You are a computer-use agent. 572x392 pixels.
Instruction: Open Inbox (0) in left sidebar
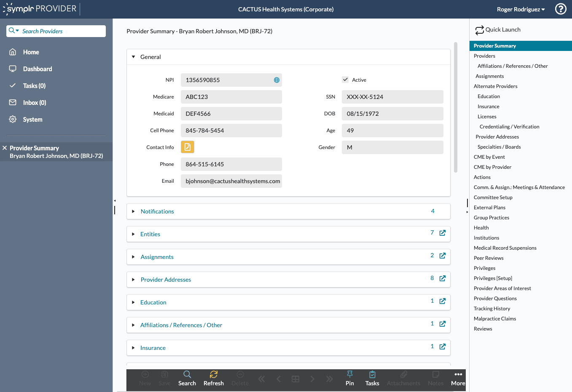pos(35,103)
